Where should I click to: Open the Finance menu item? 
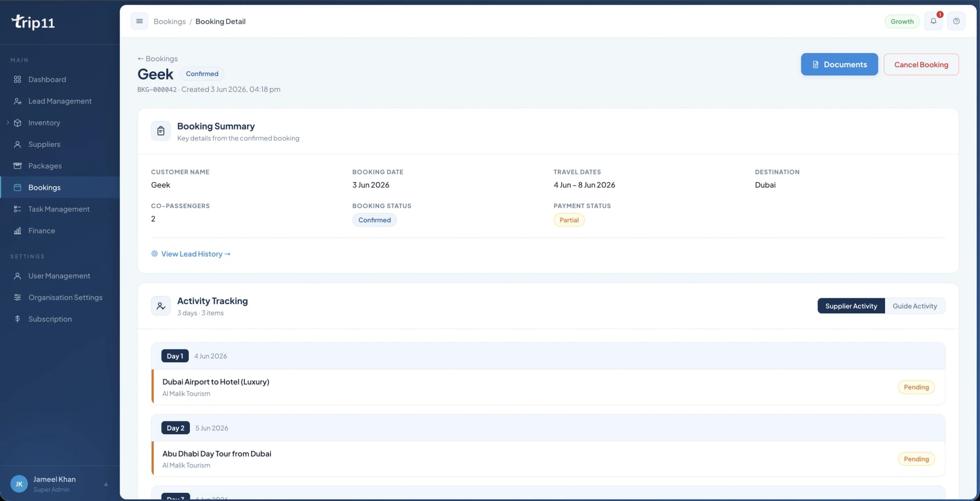click(60, 231)
